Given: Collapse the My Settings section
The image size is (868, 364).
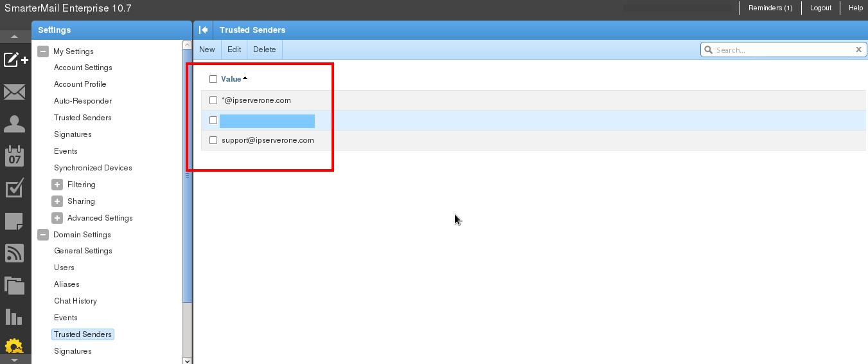Looking at the screenshot, I should pos(43,51).
